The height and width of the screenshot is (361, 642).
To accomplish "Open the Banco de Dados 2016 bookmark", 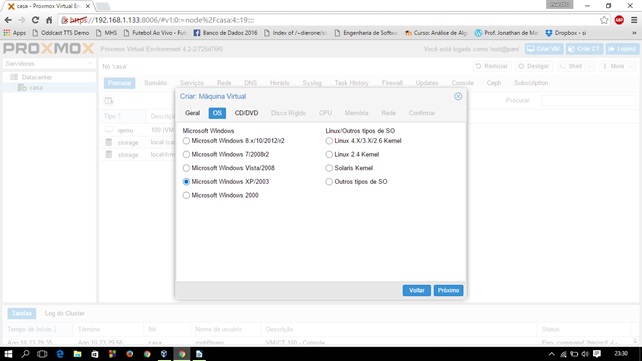I will 226,33.
